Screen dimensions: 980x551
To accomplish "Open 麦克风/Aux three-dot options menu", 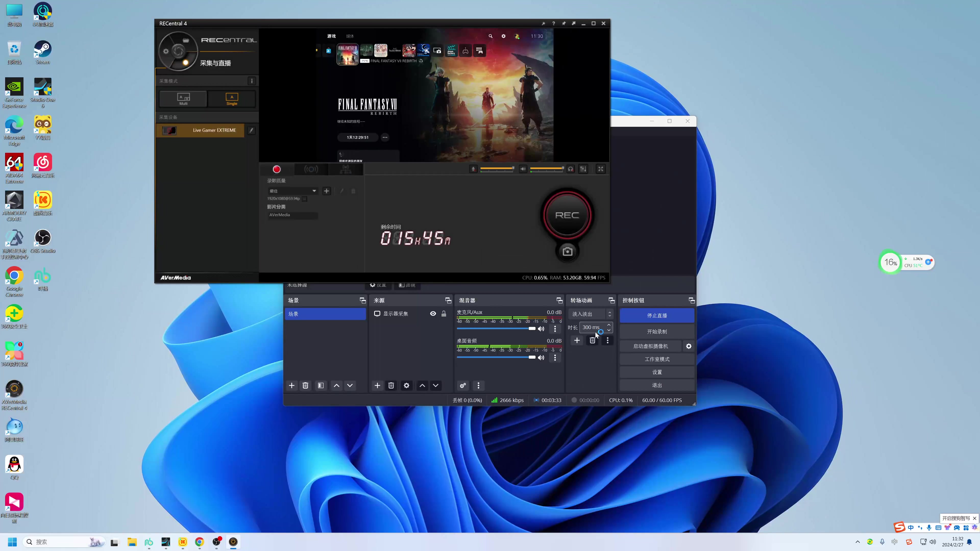I will click(555, 329).
